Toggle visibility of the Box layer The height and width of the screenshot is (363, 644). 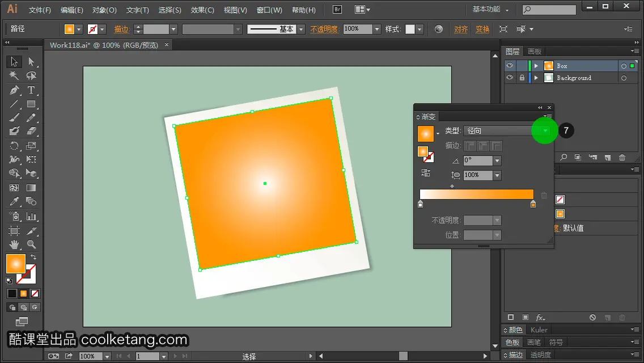510,66
